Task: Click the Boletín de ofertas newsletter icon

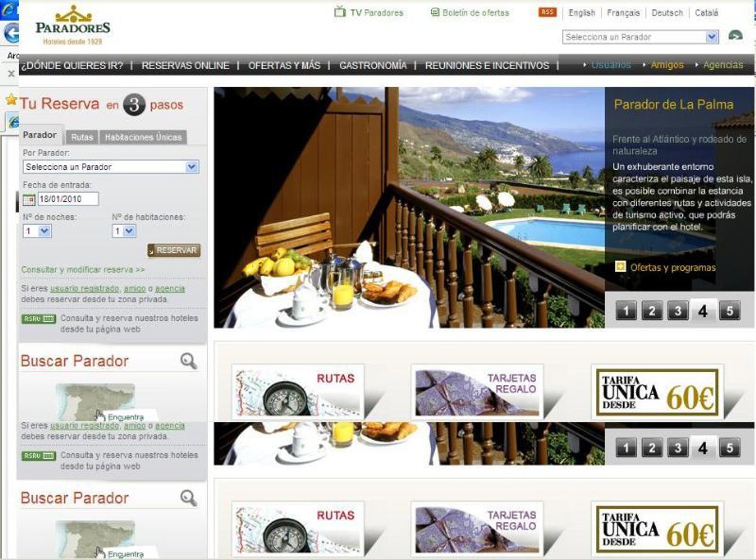Action: [x=435, y=13]
